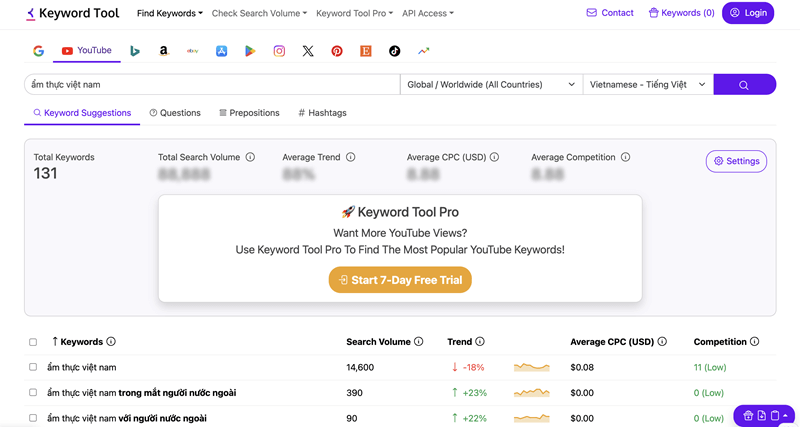Click the Keyword Tool logo
This screenshot has height=427, width=800.
click(72, 13)
